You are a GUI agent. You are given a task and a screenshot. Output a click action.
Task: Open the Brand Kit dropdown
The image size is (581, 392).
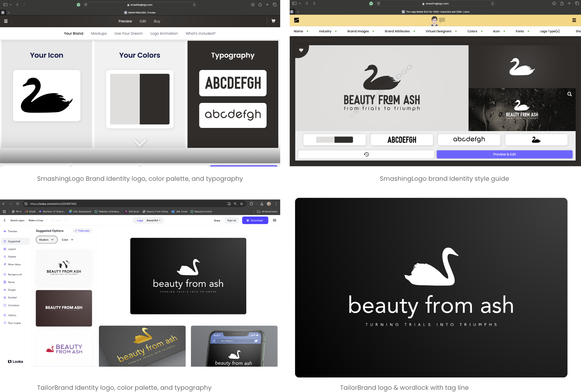tap(154, 220)
